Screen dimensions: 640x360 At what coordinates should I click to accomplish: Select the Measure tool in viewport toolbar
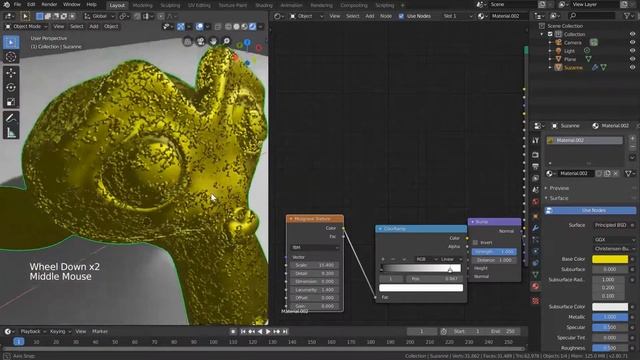[x=11, y=133]
